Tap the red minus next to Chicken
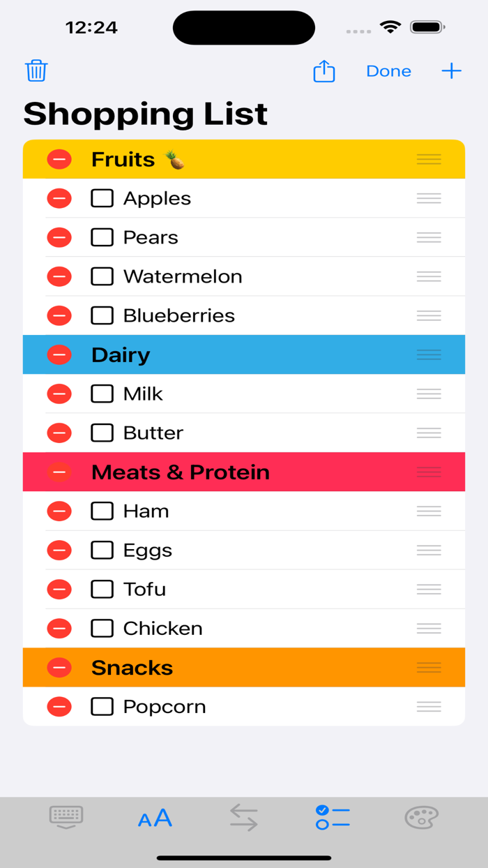Viewport: 488px width, 868px height. pyautogui.click(x=59, y=628)
